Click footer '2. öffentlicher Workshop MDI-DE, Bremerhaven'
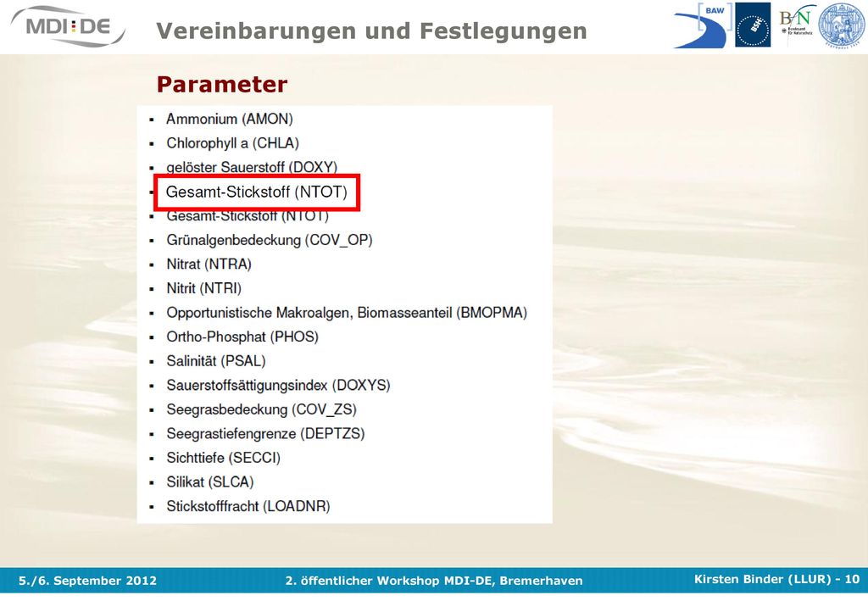 pos(434,581)
